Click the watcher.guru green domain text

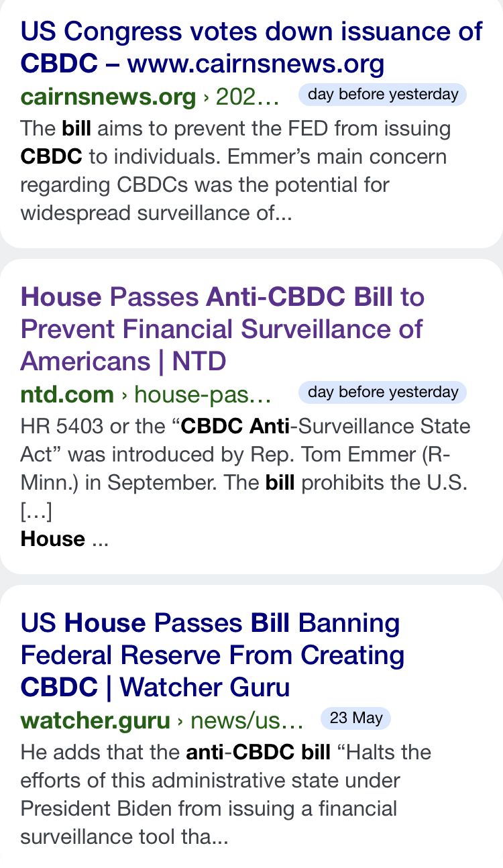click(95, 720)
